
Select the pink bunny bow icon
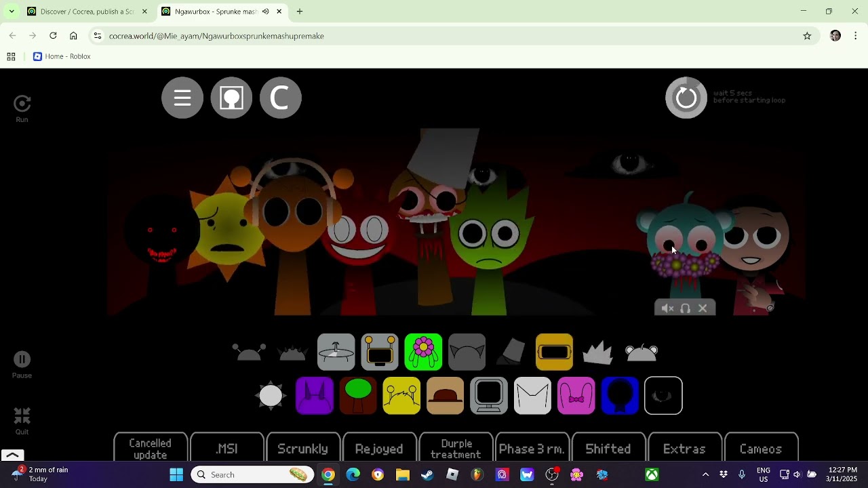coord(576,395)
